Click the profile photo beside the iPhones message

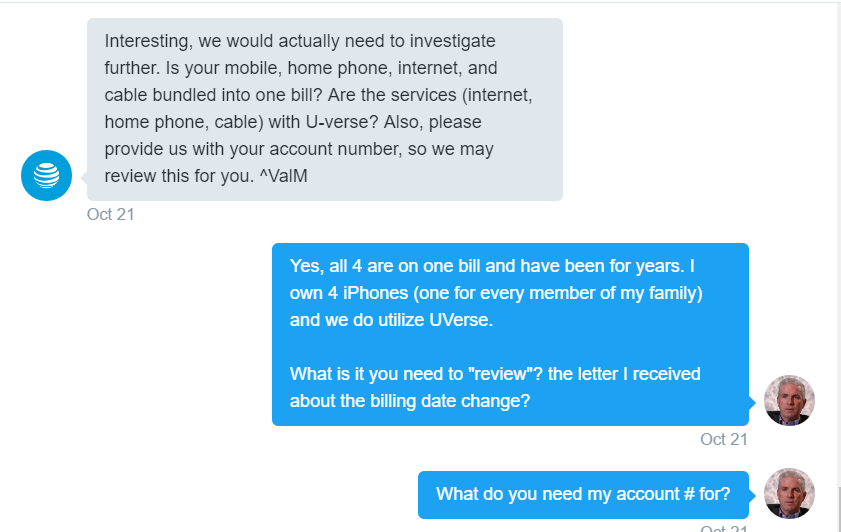pyautogui.click(x=789, y=400)
